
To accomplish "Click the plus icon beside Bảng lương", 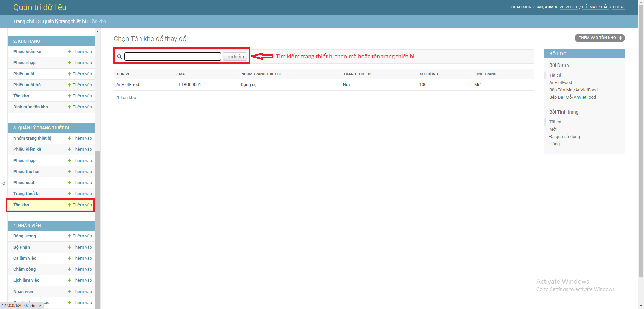I will click(69, 236).
